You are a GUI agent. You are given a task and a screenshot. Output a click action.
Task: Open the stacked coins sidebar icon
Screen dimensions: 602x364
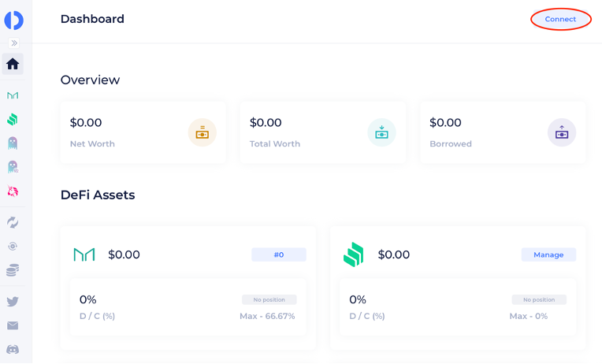tap(13, 270)
